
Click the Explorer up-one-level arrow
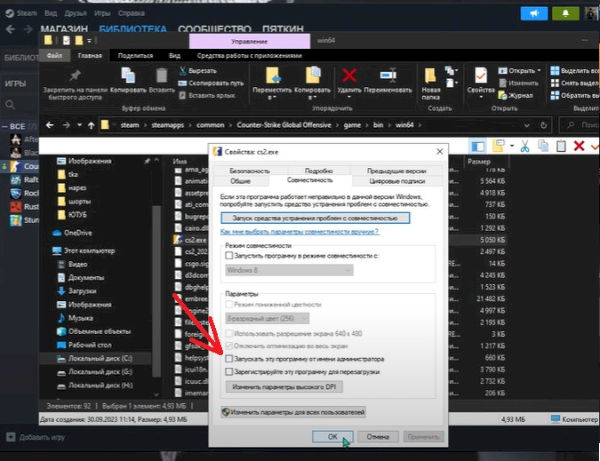pos(91,125)
